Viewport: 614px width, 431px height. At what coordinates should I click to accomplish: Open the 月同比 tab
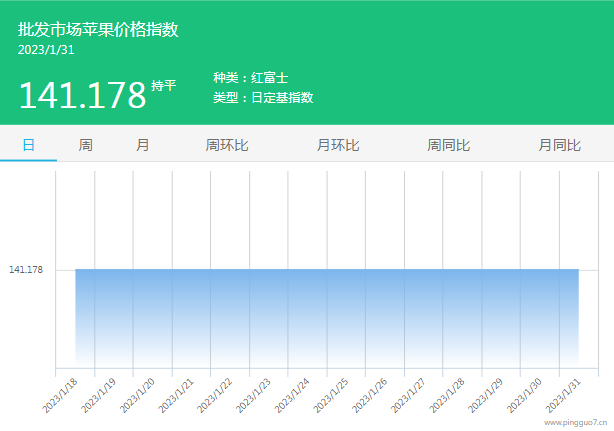pos(559,145)
